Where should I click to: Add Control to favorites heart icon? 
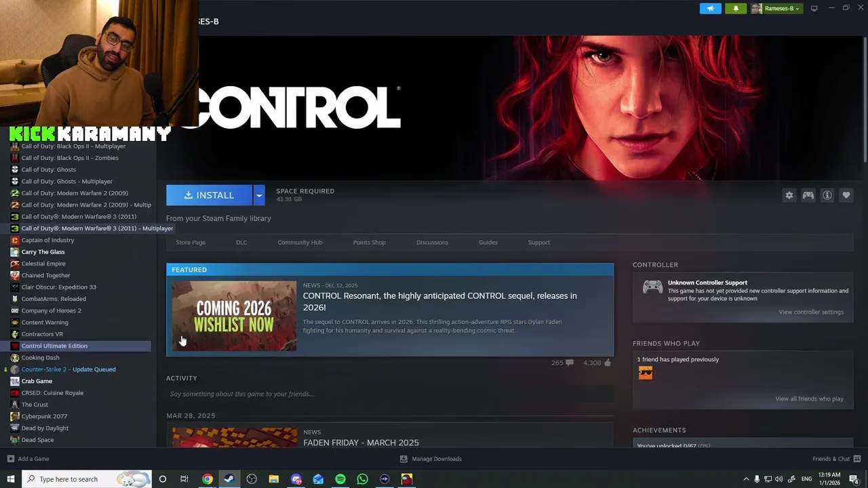point(846,195)
